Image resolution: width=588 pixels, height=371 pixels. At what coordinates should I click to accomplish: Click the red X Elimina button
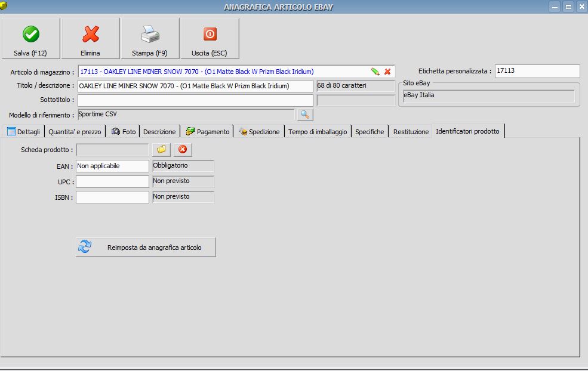[x=90, y=38]
